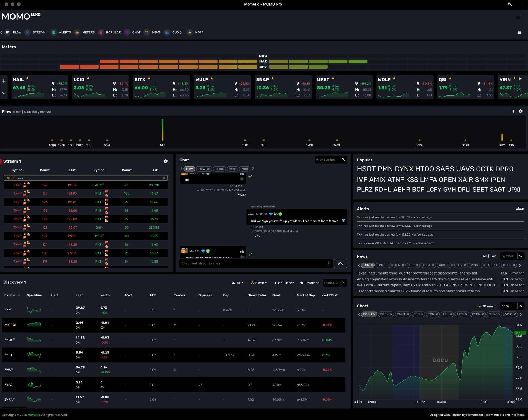Viewport: 528px width, 420px height.
Task: Open the No Filter dropdown
Action: (284, 283)
